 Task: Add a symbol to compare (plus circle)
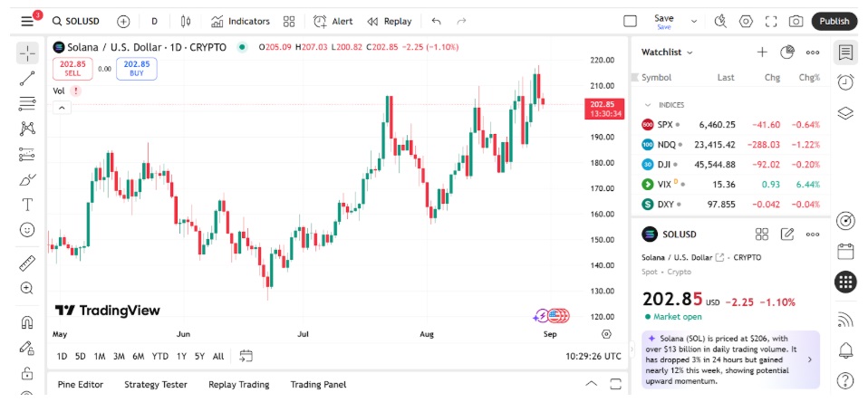click(x=123, y=22)
